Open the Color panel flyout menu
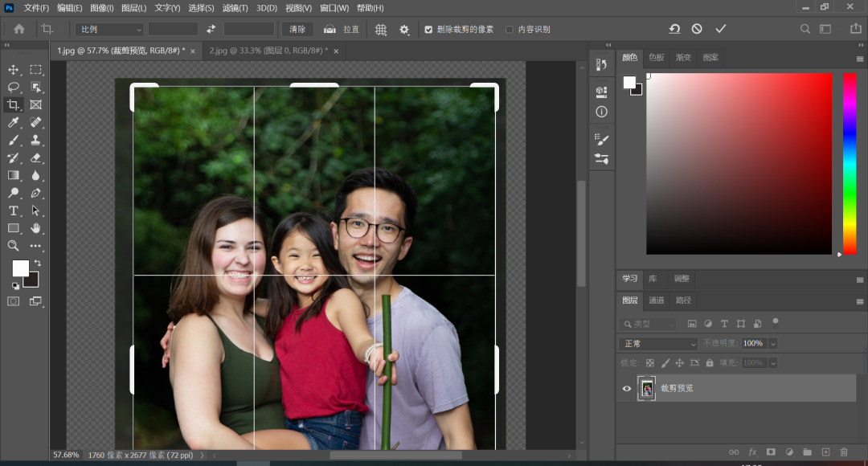868x466 pixels. [x=860, y=59]
